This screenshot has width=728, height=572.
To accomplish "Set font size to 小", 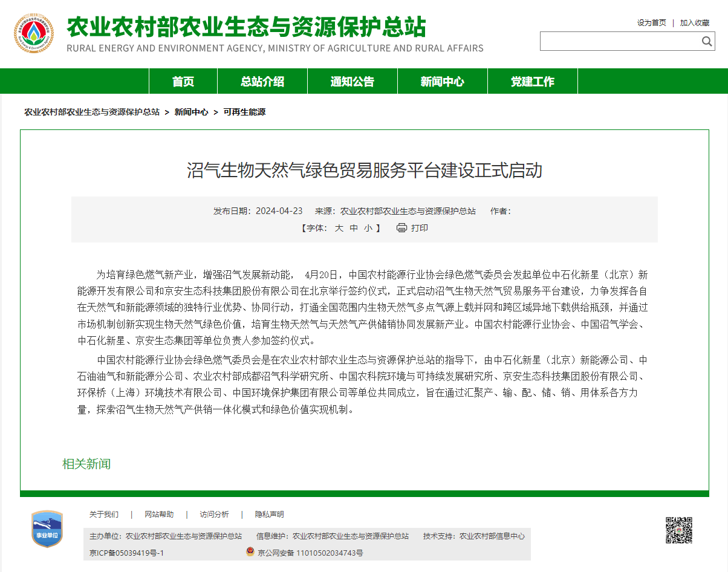I will click(x=368, y=228).
